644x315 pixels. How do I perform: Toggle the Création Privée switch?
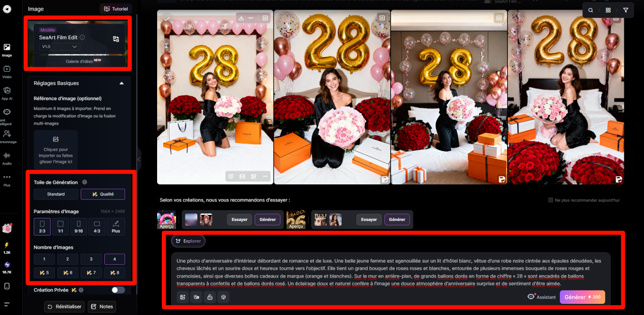[x=118, y=290]
